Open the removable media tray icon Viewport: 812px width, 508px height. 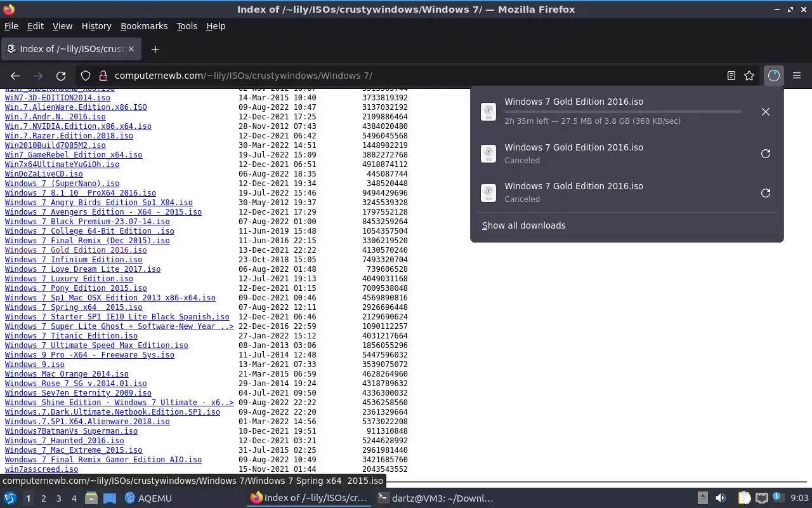click(x=702, y=498)
